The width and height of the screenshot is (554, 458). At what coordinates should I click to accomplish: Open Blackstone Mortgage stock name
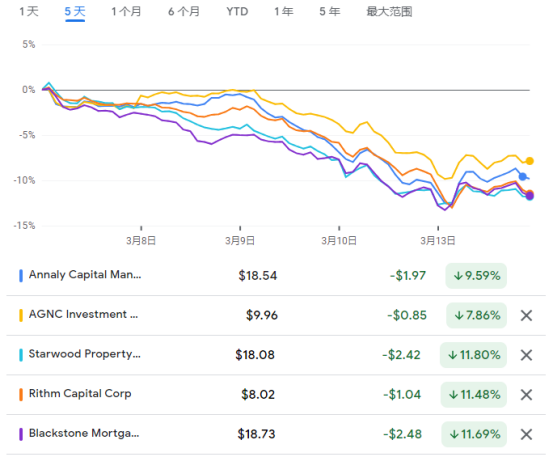84,433
